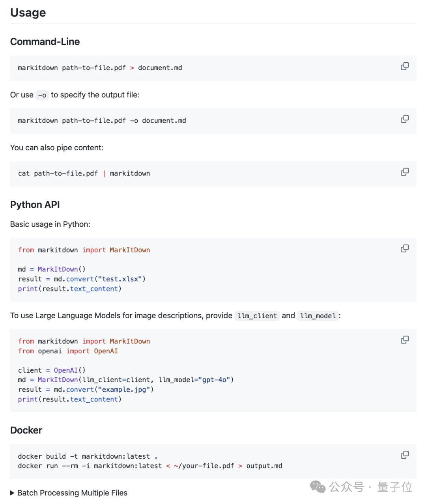Viewport: 426px width, 504px height.
Task: Copy the docker build commands
Action: point(405,455)
